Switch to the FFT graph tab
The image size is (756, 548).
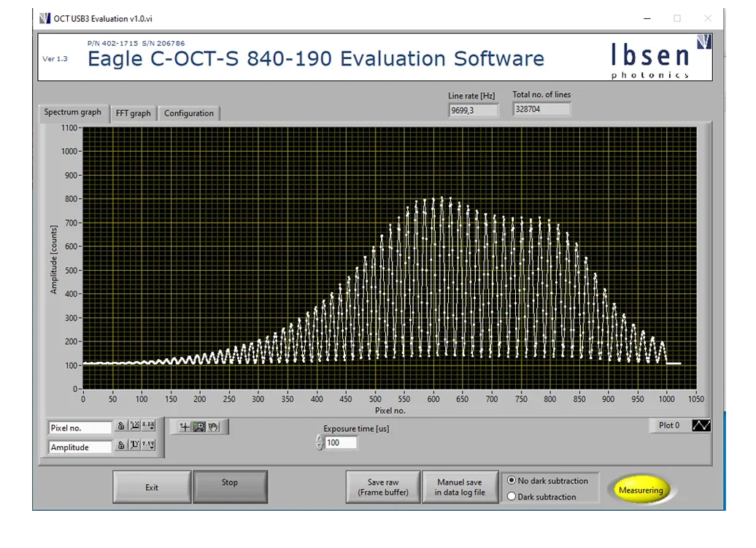tap(133, 114)
